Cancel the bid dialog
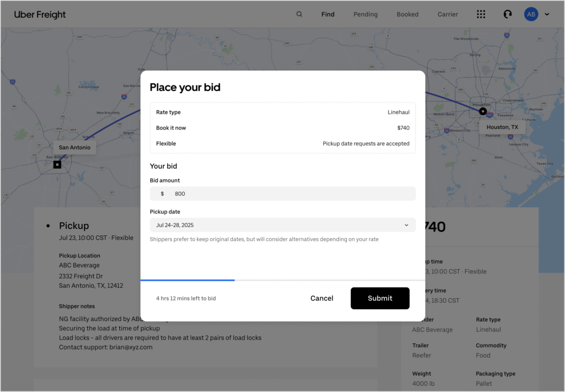 point(322,298)
